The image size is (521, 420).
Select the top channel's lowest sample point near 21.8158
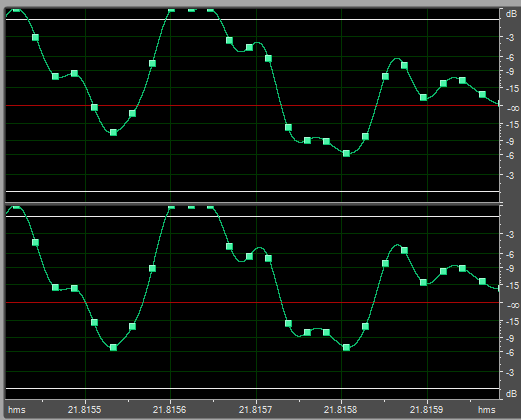tap(346, 153)
